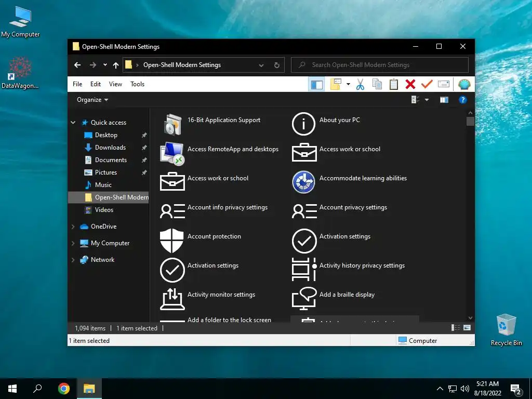Open recent locations dropdown arrow
The width and height of the screenshot is (532, 399).
pos(105,65)
